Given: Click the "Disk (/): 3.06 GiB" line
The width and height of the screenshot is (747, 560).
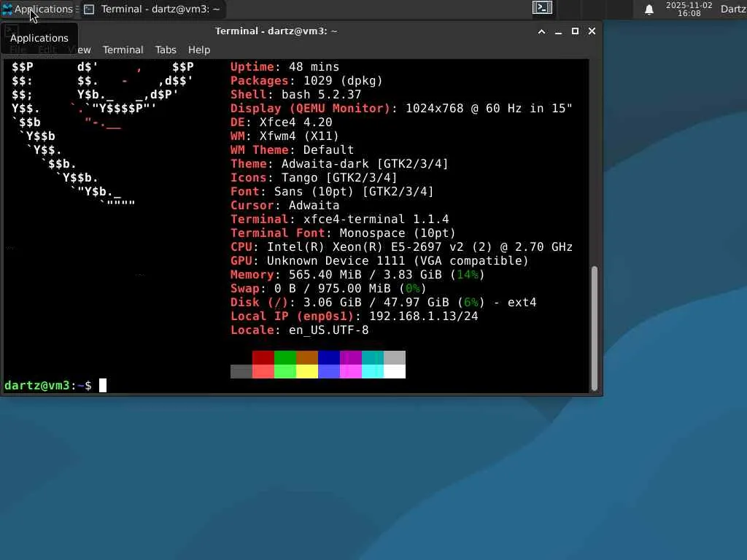Looking at the screenshot, I should coord(384,302).
